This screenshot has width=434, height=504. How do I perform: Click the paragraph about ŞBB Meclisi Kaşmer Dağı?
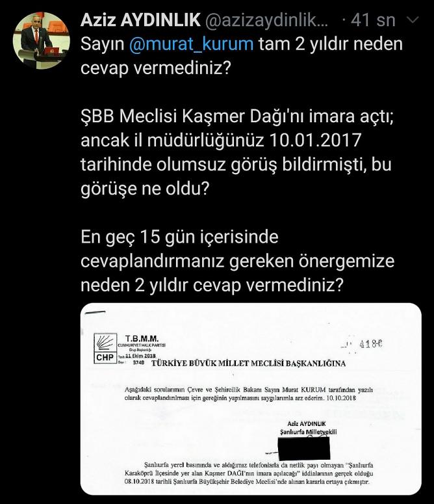pos(237,152)
